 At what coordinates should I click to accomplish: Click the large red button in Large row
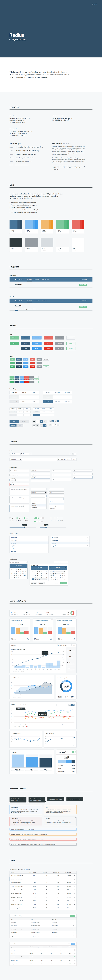48,338
